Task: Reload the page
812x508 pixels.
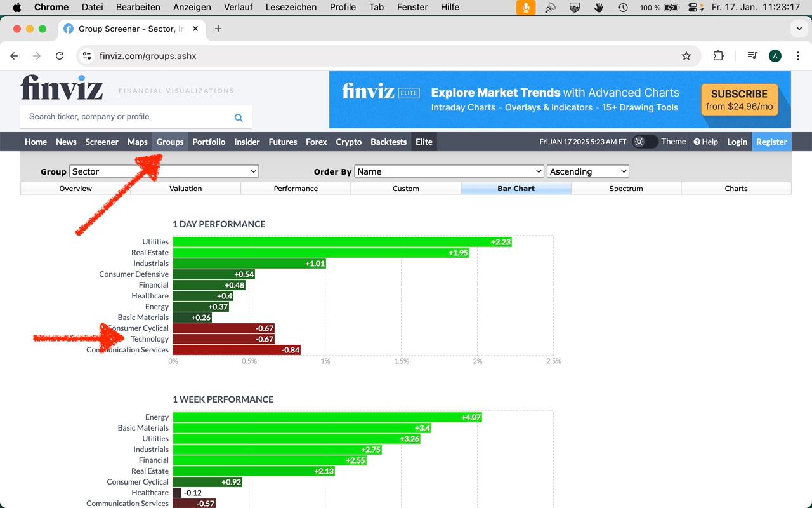Action: pos(60,56)
